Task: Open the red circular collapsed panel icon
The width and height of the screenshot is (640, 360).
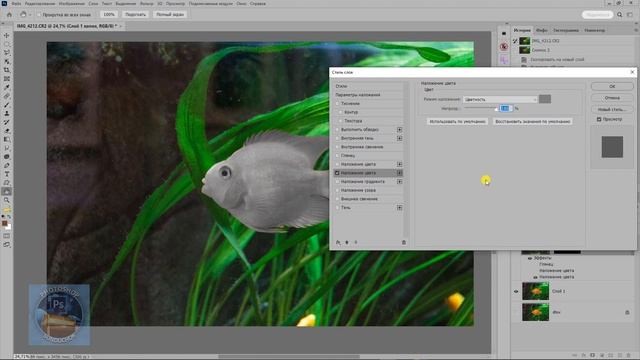Action: [504, 47]
